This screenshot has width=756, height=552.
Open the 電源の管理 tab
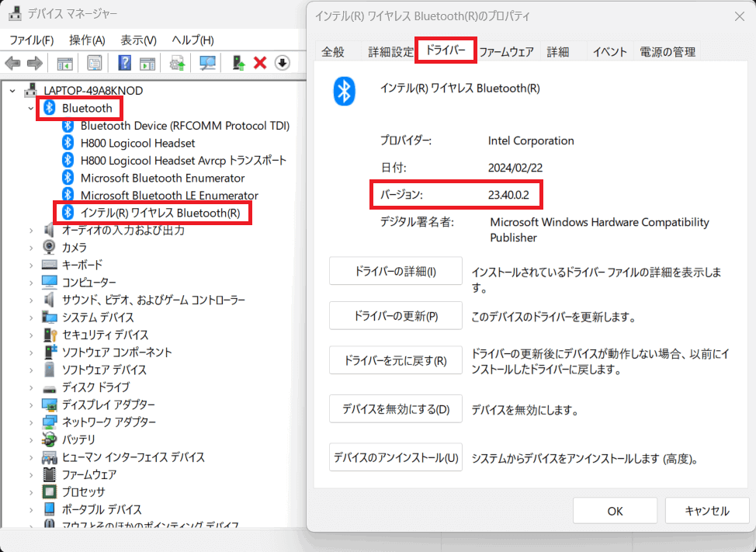[668, 51]
